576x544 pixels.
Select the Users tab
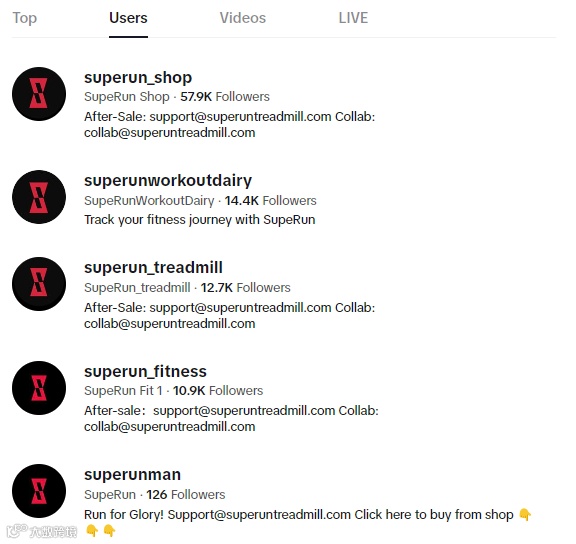(128, 18)
